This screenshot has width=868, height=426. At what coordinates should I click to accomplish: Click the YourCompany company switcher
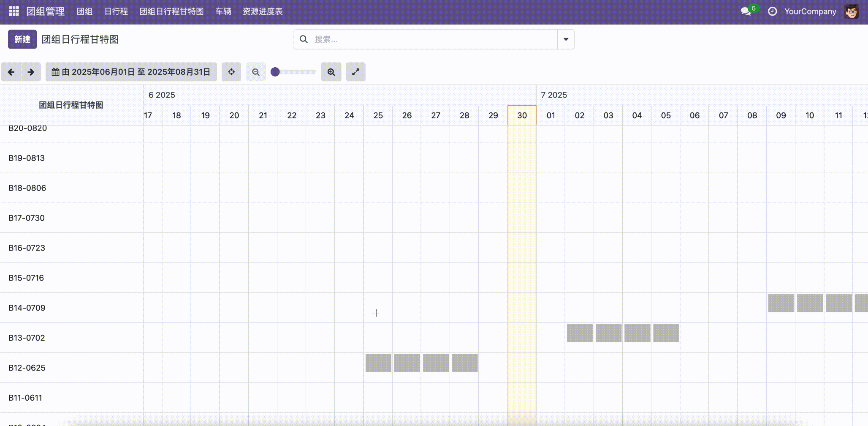(x=810, y=11)
